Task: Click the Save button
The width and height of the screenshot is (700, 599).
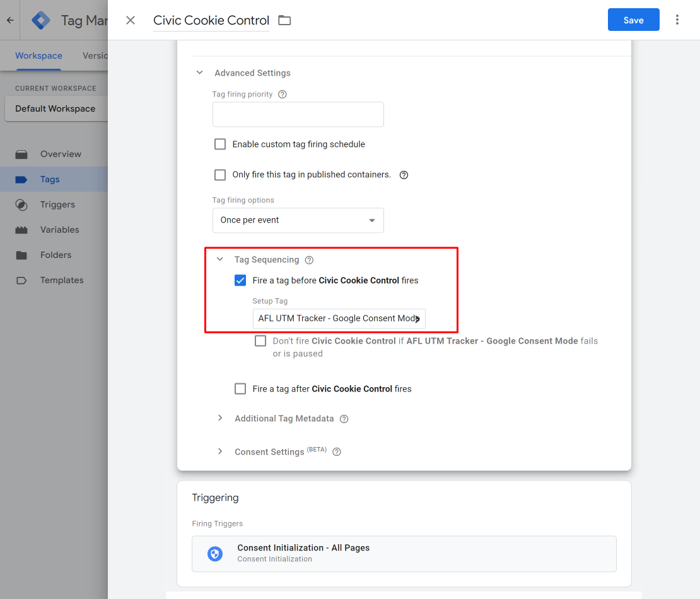Action: click(634, 20)
